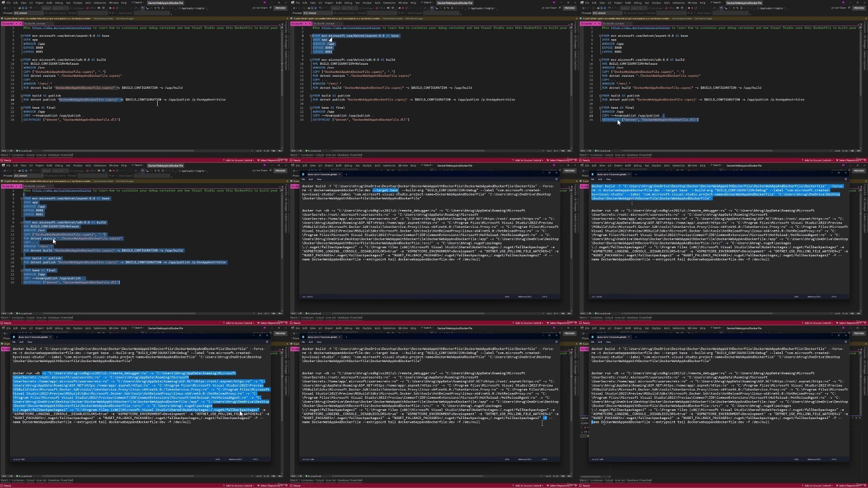The image size is (868, 488).
Task: In middle-right frame, open Notepad's Edit menu
Action: click(600, 179)
